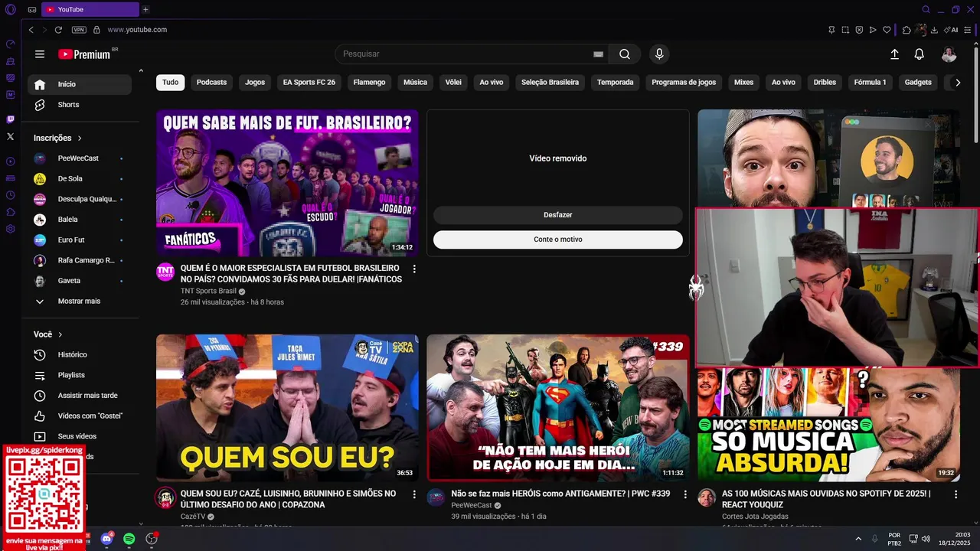Select the EA Sports FC 26 chip
This screenshot has width=980, height=551.
(x=309, y=83)
